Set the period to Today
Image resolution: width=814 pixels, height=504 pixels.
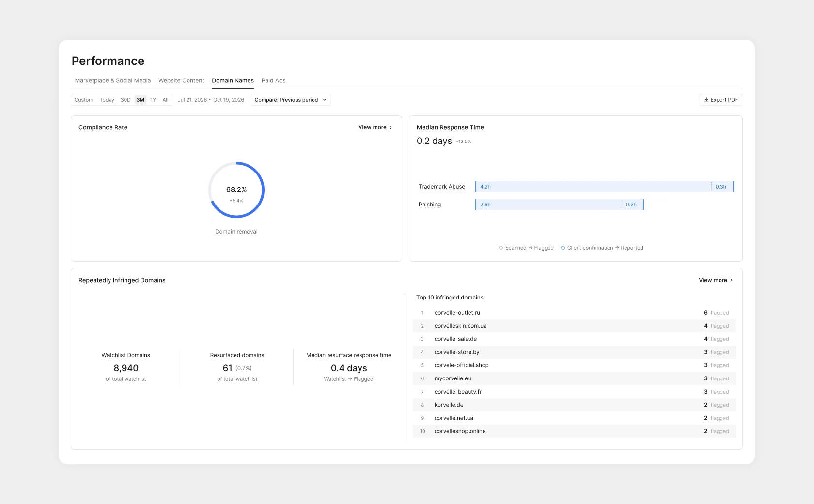point(107,100)
